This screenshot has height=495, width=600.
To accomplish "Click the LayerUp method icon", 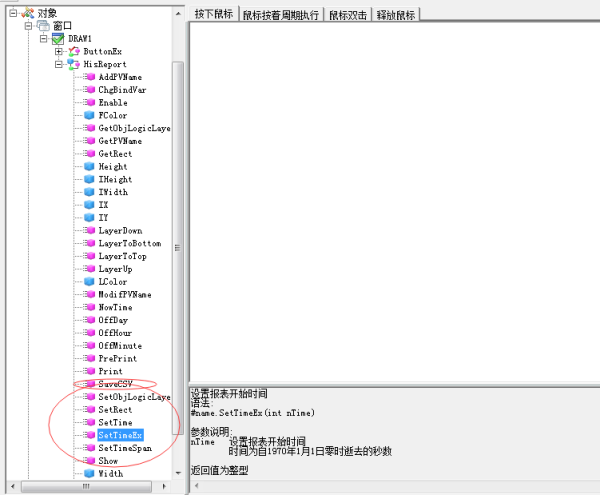I will point(90,269).
